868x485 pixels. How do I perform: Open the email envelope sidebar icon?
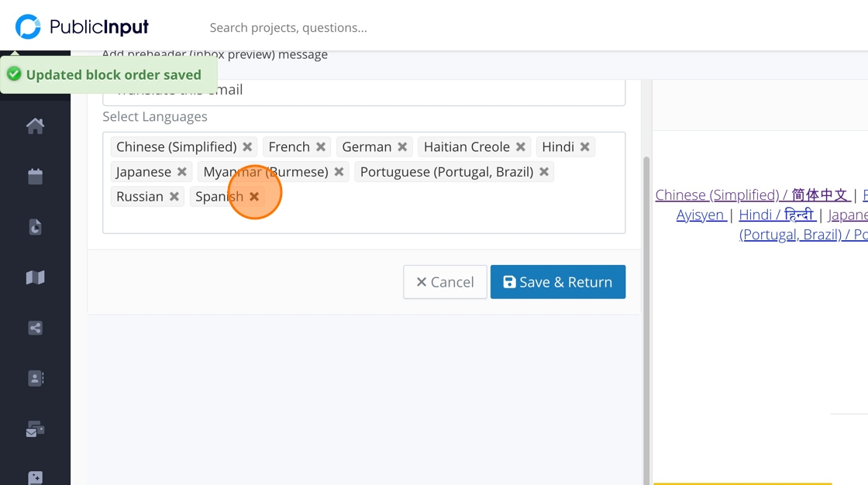[x=35, y=429]
